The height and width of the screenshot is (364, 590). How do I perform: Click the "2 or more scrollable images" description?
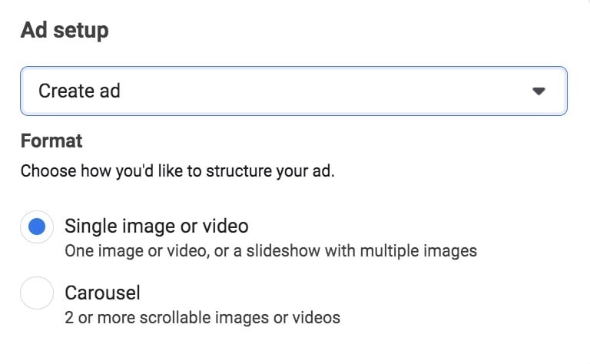202,316
